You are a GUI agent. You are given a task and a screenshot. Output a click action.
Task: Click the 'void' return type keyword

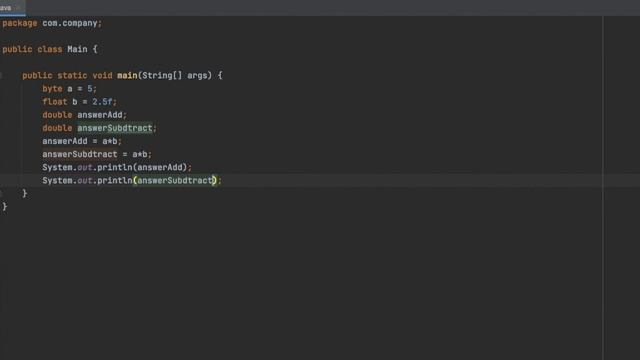[x=102, y=76]
